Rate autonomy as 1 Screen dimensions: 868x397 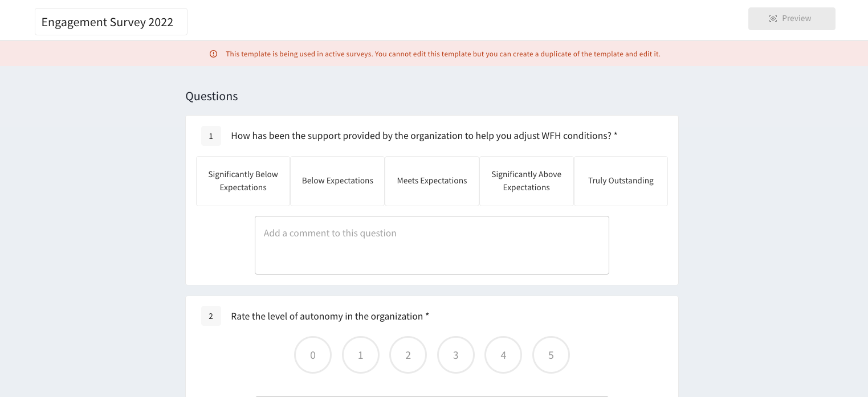361,355
